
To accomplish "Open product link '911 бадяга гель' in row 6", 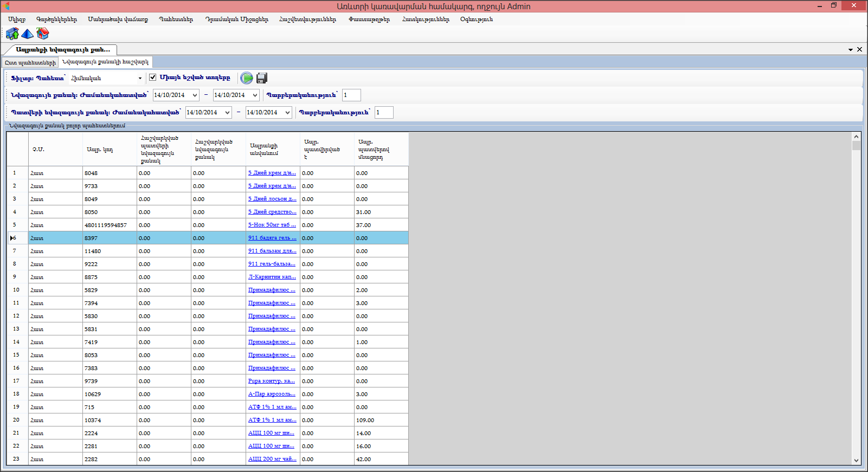I will click(272, 238).
